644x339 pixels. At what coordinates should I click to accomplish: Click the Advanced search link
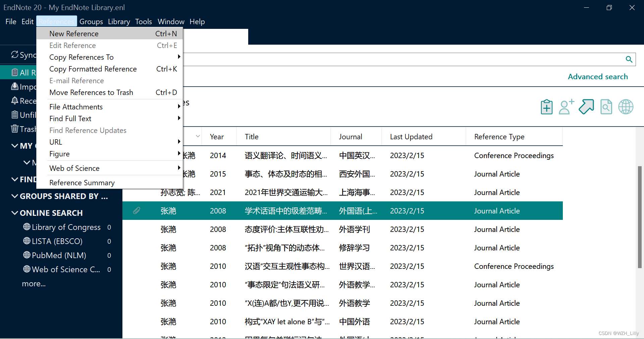(x=598, y=77)
